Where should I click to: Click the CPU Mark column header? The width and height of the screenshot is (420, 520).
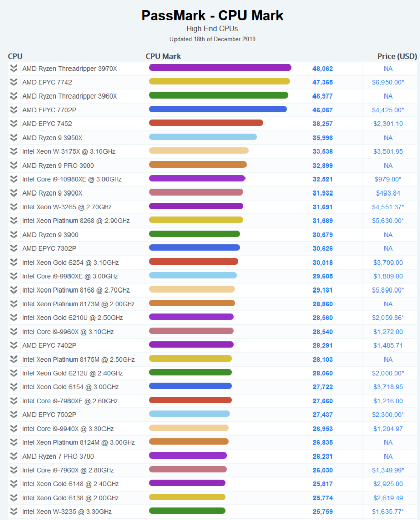click(x=163, y=56)
